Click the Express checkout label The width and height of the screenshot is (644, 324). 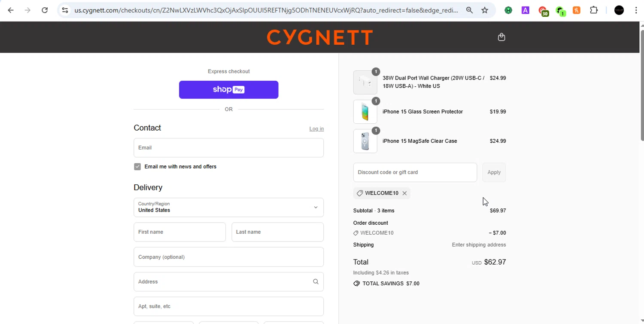(229, 71)
